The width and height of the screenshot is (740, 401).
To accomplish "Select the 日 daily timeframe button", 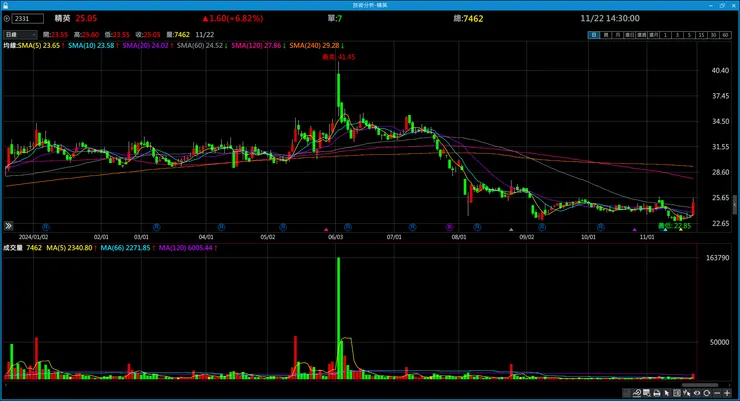I will tap(594, 35).
